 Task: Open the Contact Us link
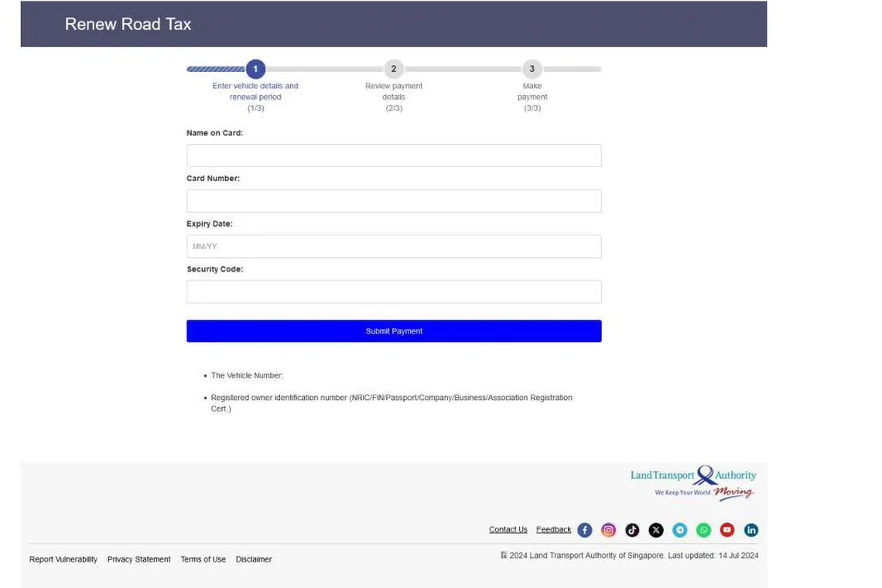[x=508, y=530]
